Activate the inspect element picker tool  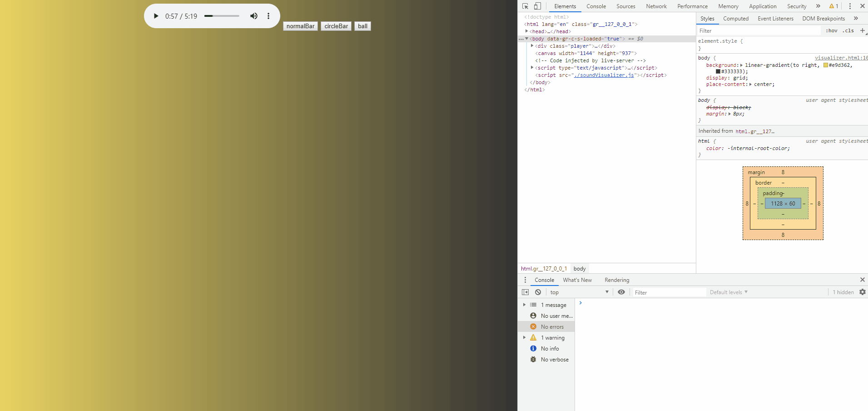(x=526, y=6)
